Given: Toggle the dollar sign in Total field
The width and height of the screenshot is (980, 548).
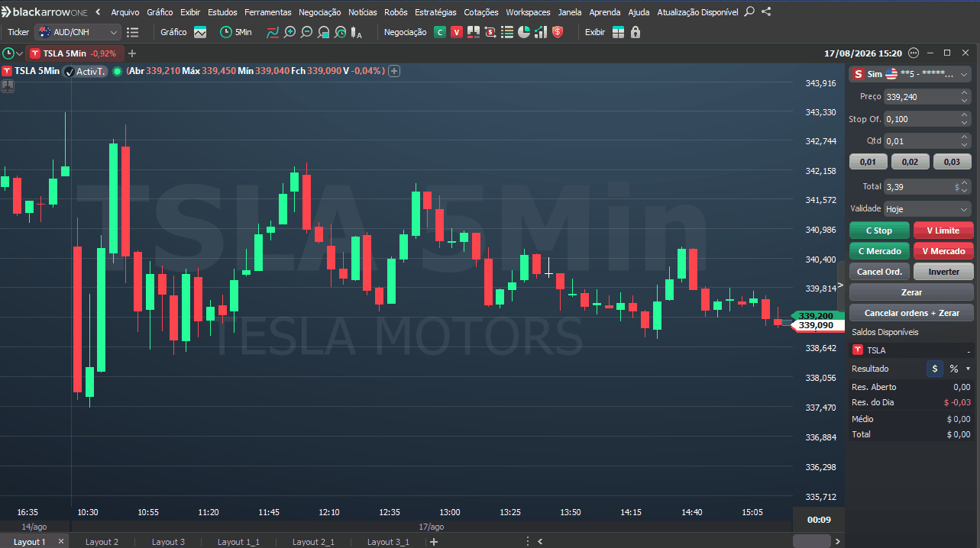Looking at the screenshot, I should tap(957, 186).
